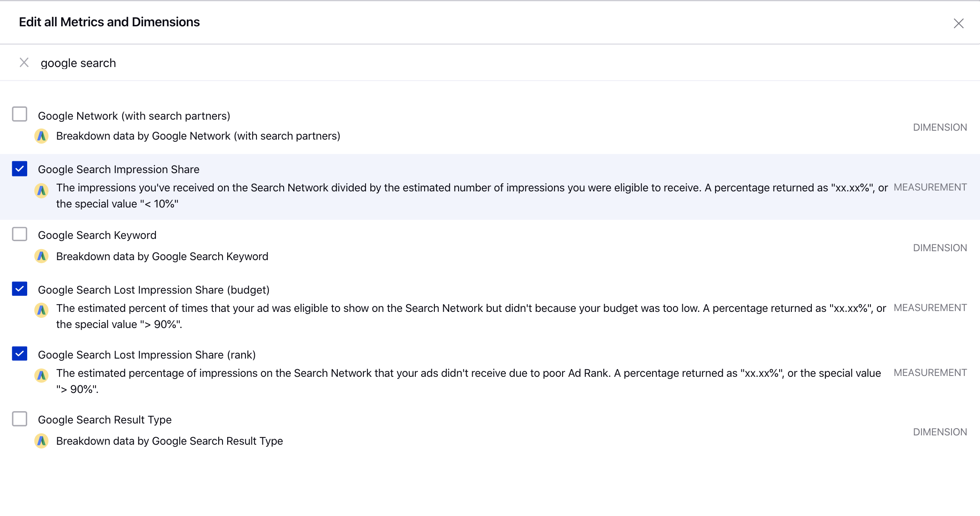Viewport: 980px width, 516px height.
Task: Select the Google Search Keyword title
Action: (x=97, y=235)
